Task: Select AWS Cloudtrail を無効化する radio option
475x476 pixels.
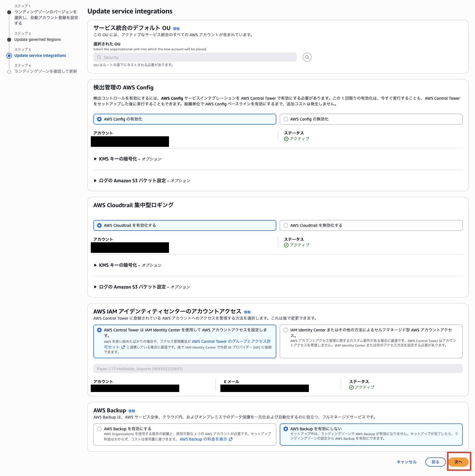Action: (x=371, y=225)
